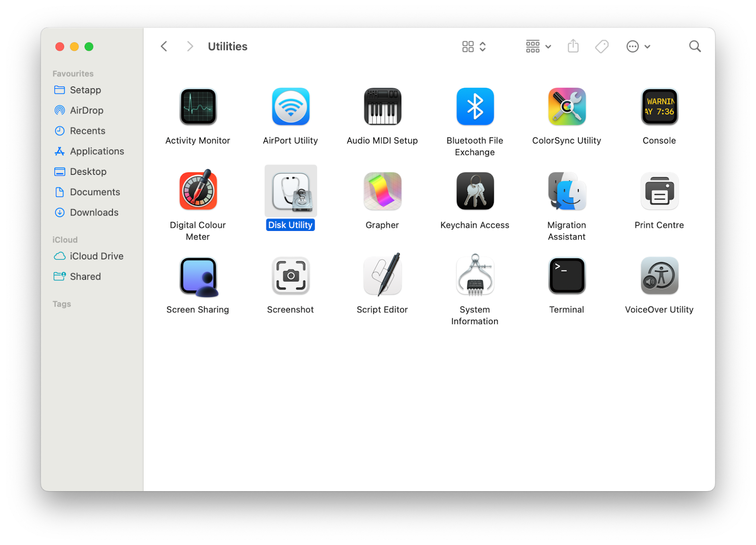Click the Utilities window title
756x545 pixels.
[228, 46]
